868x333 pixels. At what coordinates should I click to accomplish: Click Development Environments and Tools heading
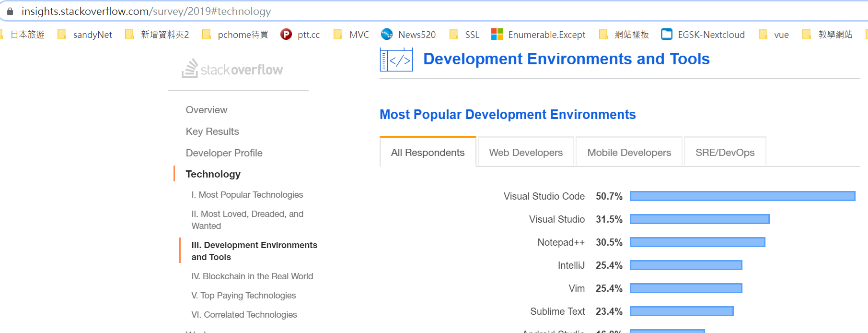566,59
